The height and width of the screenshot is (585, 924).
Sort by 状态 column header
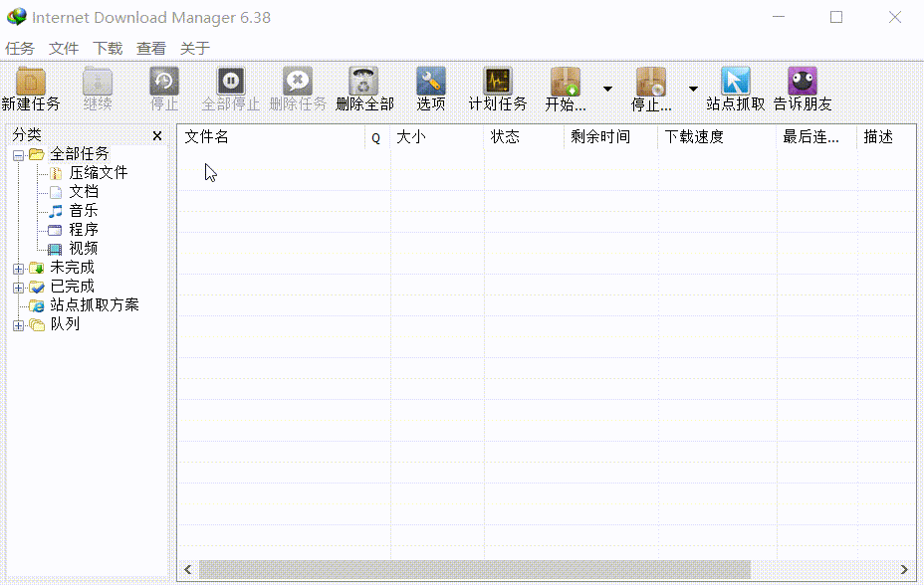524,137
